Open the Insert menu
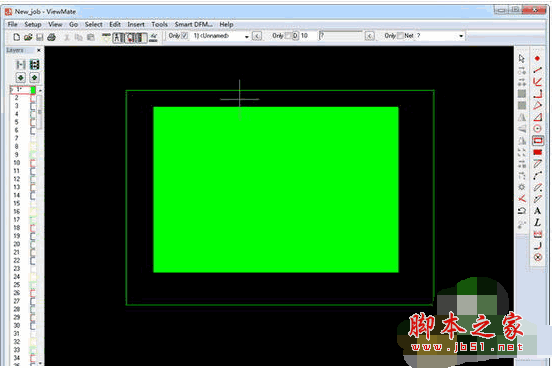This screenshot has width=552, height=368. tap(136, 24)
